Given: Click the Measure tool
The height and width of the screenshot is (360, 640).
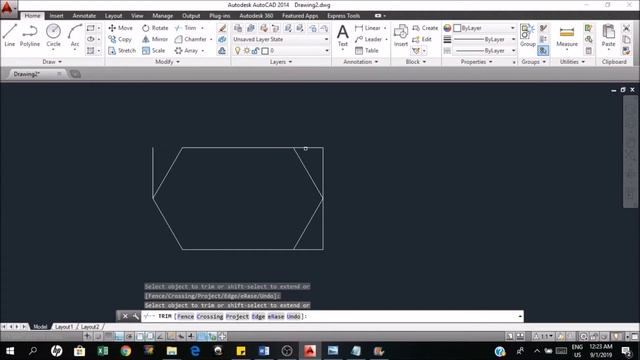Looking at the screenshot, I should [567, 36].
